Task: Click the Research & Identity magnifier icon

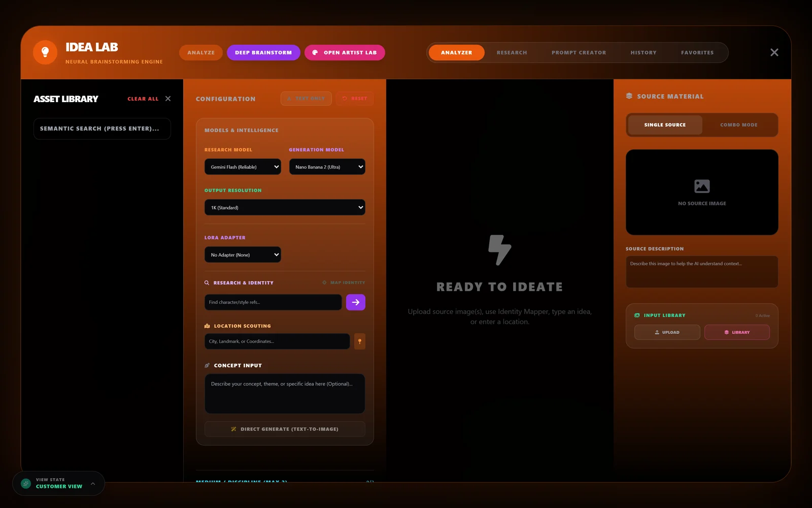Action: click(x=207, y=283)
